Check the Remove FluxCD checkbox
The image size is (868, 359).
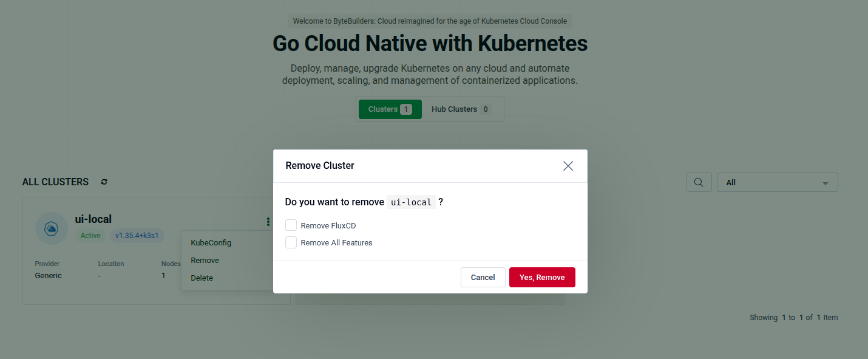[291, 225]
